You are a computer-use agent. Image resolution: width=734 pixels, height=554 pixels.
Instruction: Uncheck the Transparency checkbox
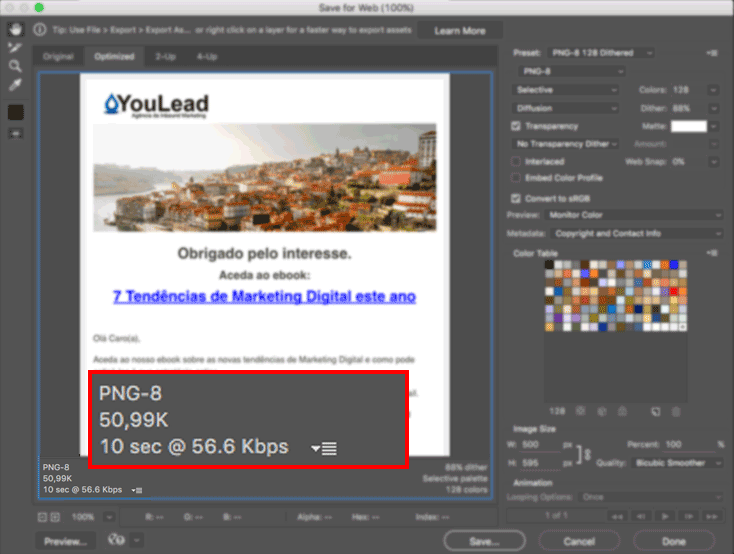click(516, 126)
